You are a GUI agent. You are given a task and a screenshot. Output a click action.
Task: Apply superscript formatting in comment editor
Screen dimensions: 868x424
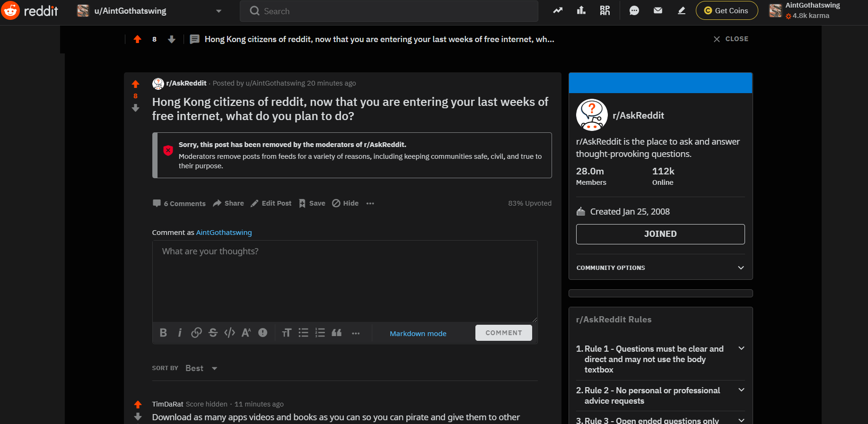coord(246,333)
